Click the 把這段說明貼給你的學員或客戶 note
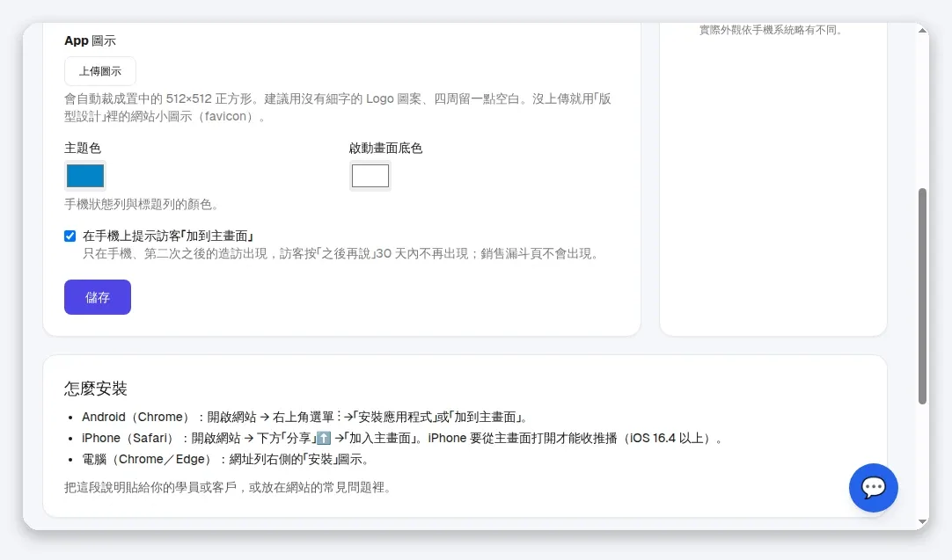This screenshot has height=560, width=952. [x=228, y=487]
